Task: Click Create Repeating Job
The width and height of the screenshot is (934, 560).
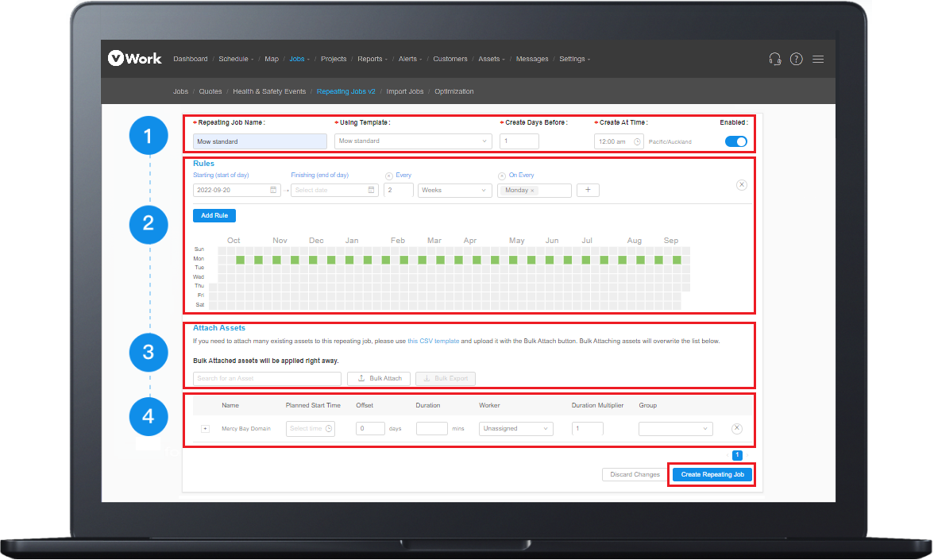Action: tap(712, 475)
